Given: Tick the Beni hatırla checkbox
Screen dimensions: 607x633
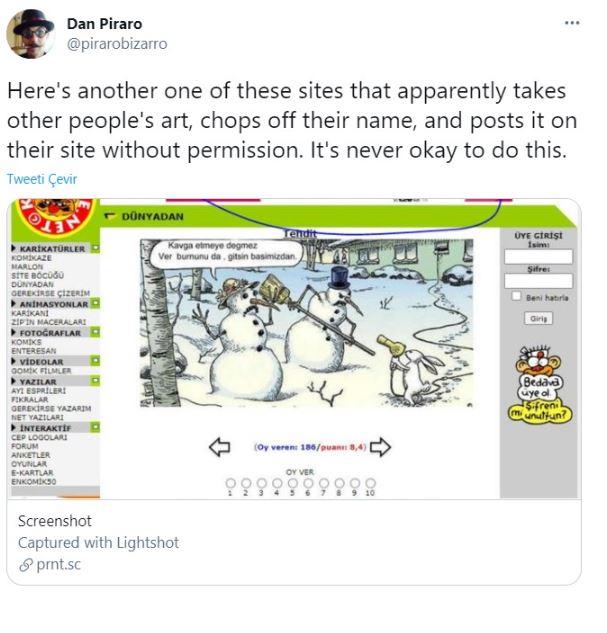Looking at the screenshot, I should (516, 296).
